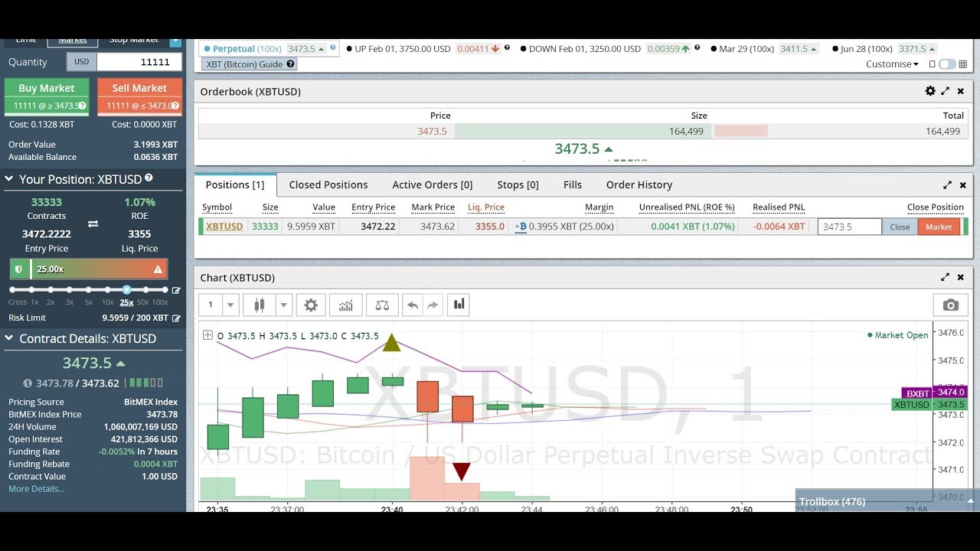Image resolution: width=980 pixels, height=551 pixels.
Task: Select candlestick chart style icon
Action: click(259, 305)
